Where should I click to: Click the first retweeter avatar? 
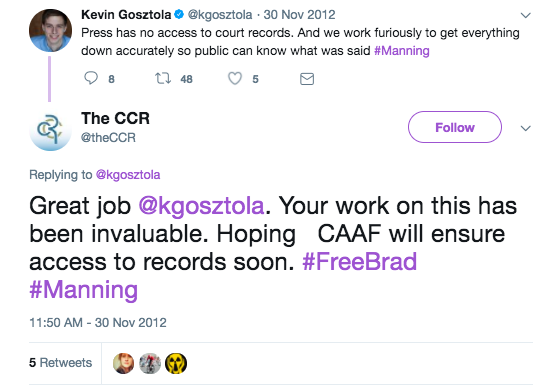click(x=123, y=363)
